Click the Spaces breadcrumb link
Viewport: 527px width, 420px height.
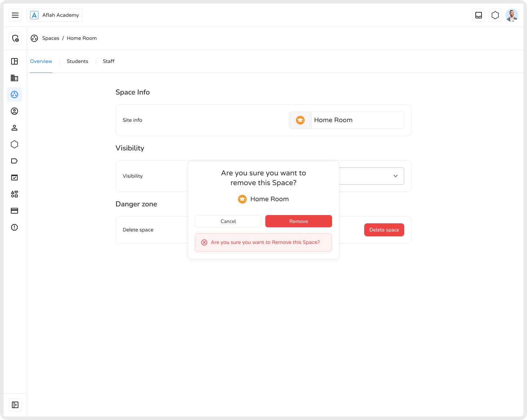click(x=51, y=38)
